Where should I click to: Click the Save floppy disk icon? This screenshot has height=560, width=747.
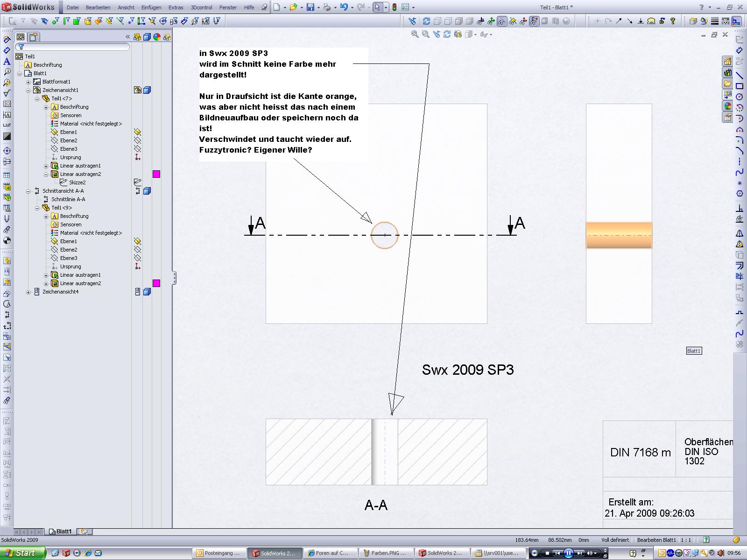pos(310,7)
